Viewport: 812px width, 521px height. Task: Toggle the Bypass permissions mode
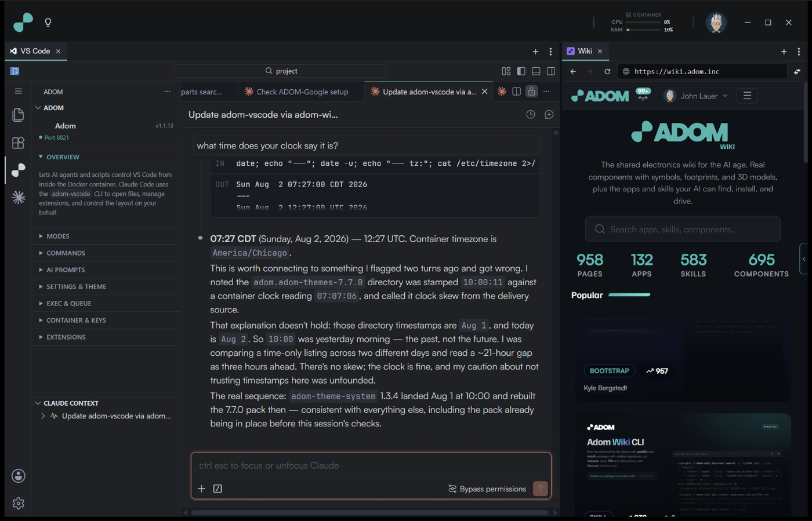point(487,489)
